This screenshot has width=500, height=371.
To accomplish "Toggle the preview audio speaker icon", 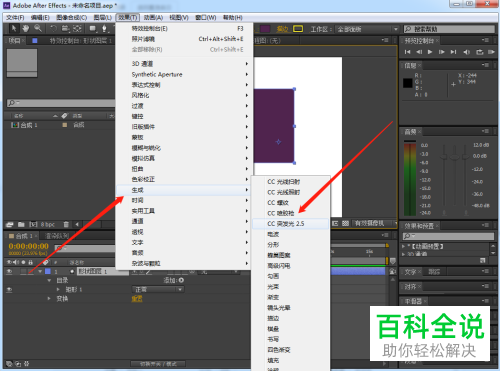I will tap(467, 52).
